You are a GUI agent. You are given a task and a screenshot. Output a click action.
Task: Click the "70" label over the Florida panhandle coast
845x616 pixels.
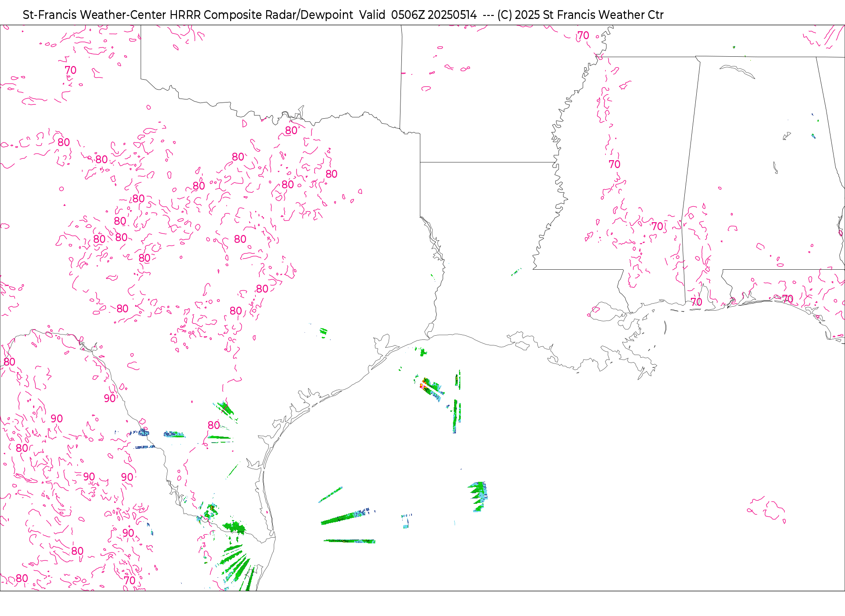[788, 299]
